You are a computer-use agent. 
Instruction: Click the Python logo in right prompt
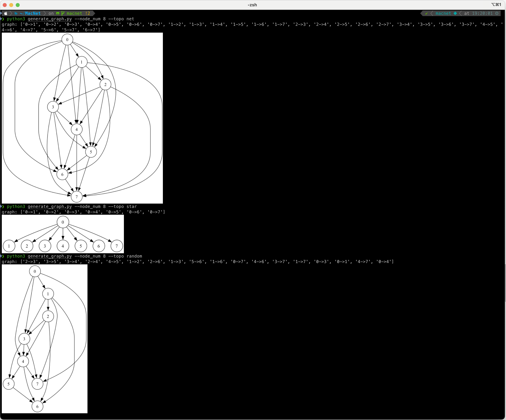pos(455,13)
